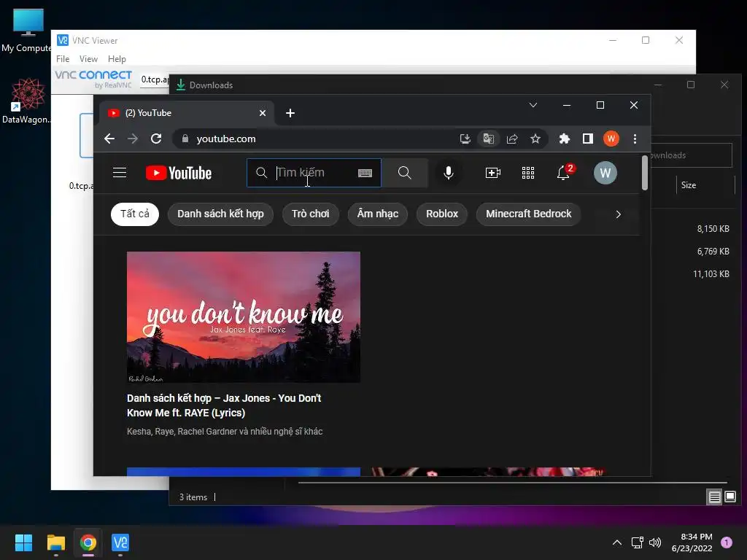Screen dimensions: 747x560
Task: Select the Tất cả chip
Action: (x=135, y=214)
